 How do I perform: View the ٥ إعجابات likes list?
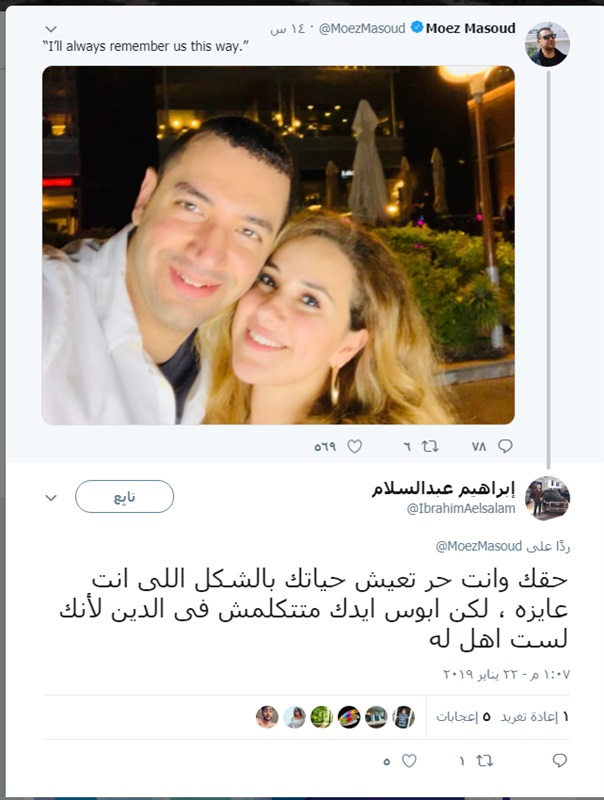point(457,717)
